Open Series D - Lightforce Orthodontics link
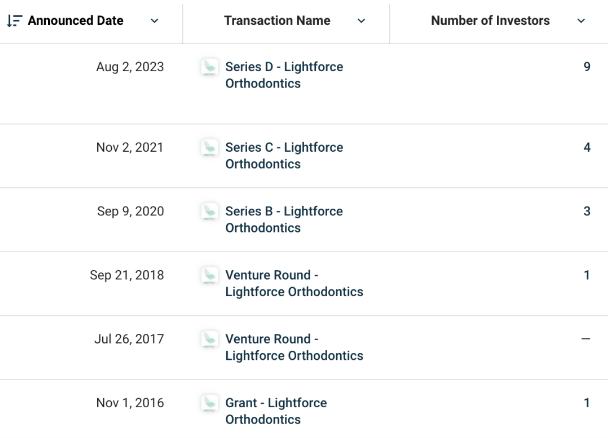This screenshot has height=438, width=611. (284, 75)
